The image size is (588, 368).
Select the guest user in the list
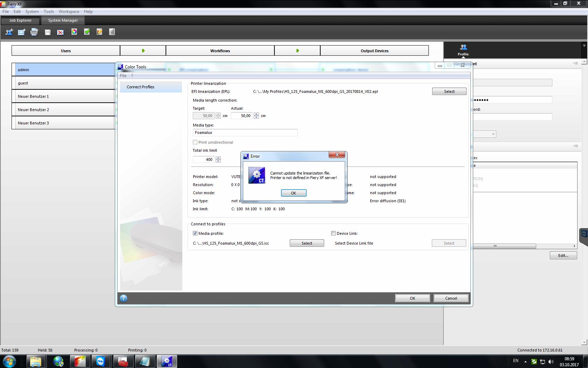tap(63, 83)
